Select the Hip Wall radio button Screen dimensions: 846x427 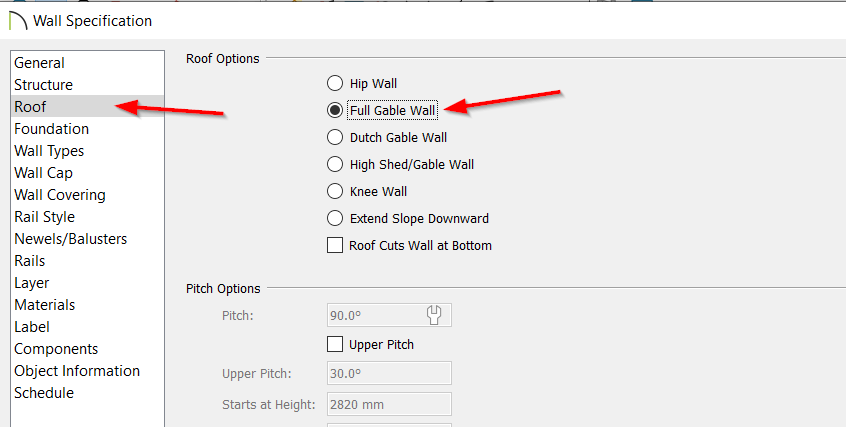335,83
